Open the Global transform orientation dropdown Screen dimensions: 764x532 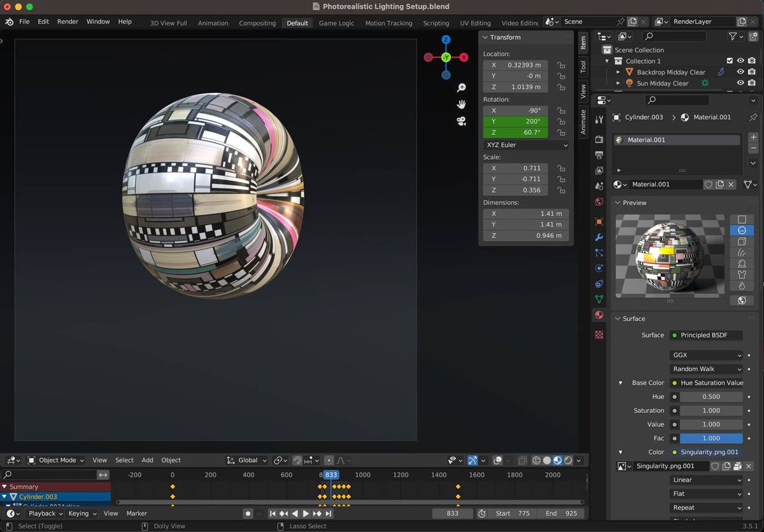[247, 460]
